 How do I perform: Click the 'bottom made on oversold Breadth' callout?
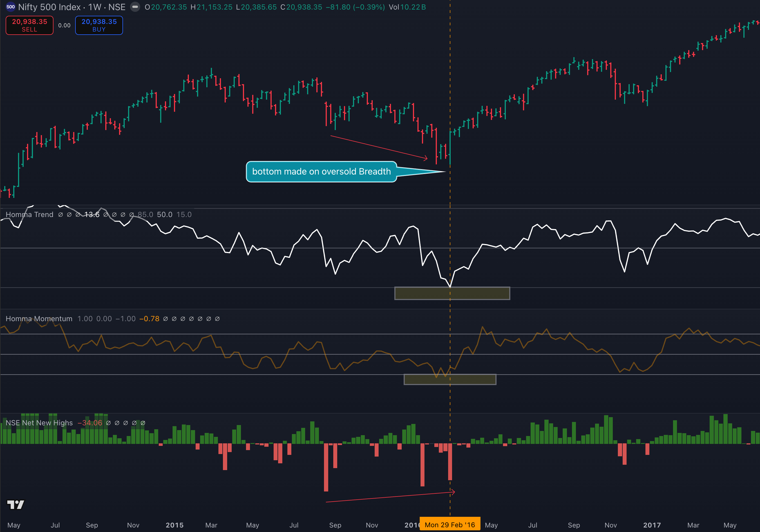click(x=321, y=171)
